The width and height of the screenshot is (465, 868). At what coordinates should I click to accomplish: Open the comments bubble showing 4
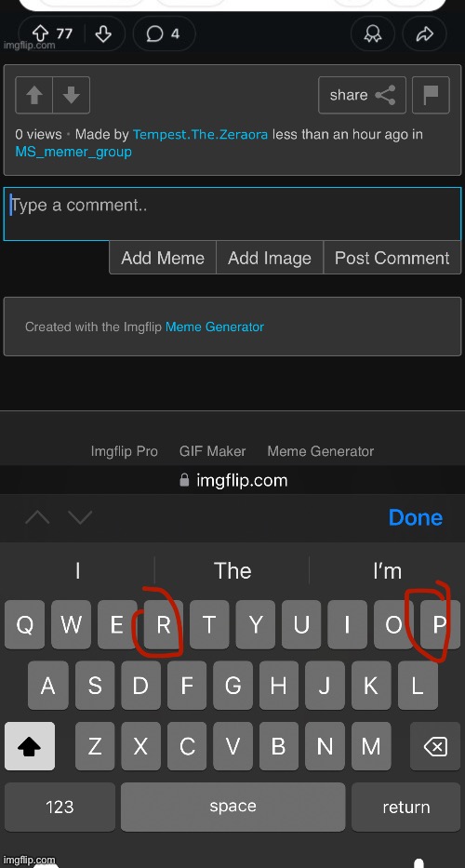[164, 33]
